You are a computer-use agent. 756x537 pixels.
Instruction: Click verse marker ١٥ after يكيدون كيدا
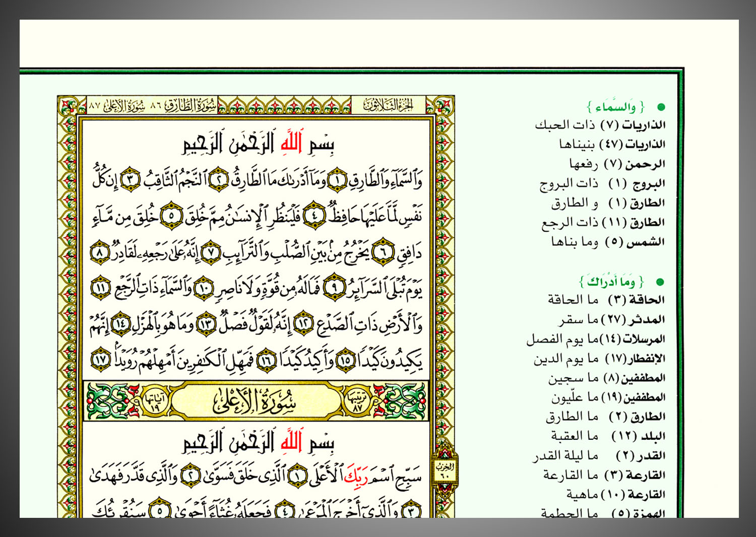click(345, 360)
